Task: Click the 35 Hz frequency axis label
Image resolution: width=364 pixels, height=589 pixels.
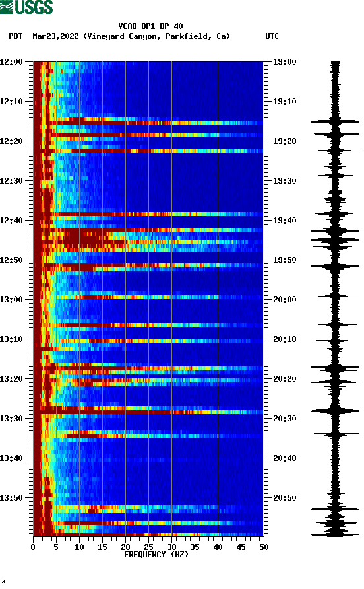Action: point(195,547)
